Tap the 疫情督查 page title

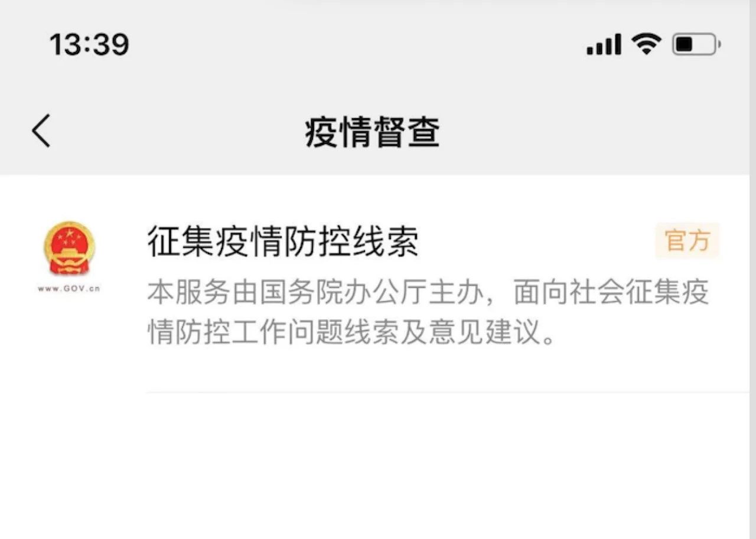[x=373, y=132]
